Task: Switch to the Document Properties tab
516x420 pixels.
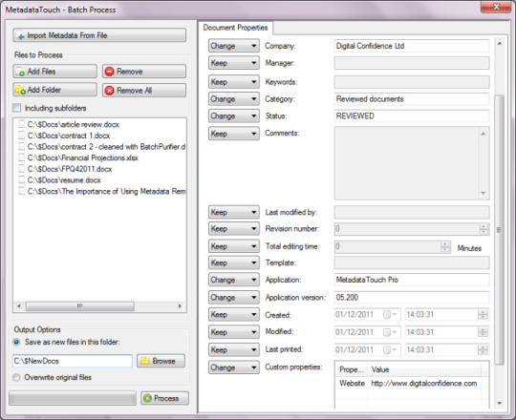Action: pos(235,28)
